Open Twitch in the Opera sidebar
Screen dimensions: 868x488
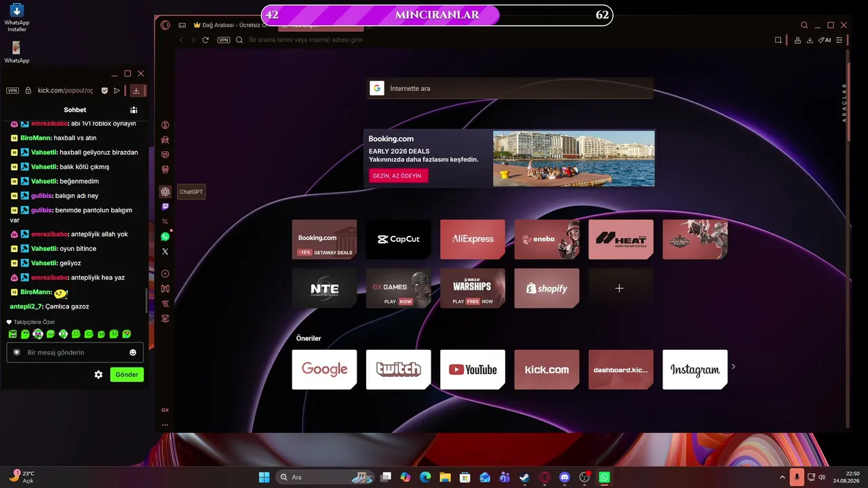coord(165,207)
